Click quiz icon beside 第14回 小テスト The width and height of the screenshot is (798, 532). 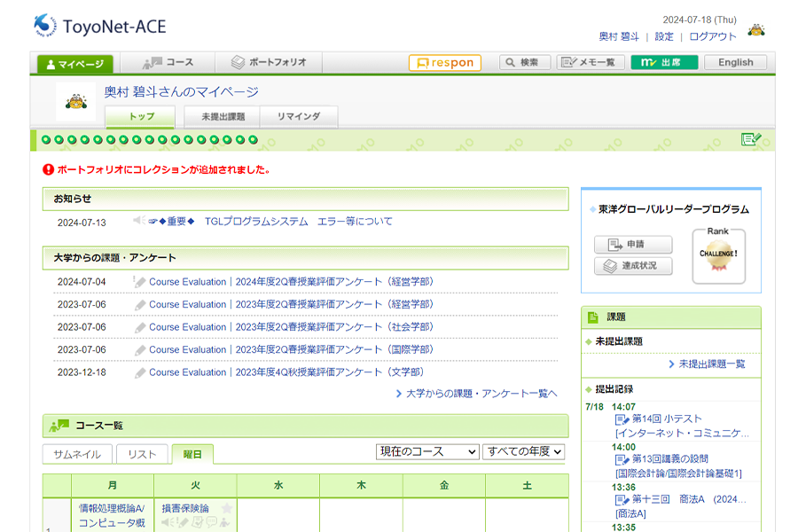622,419
